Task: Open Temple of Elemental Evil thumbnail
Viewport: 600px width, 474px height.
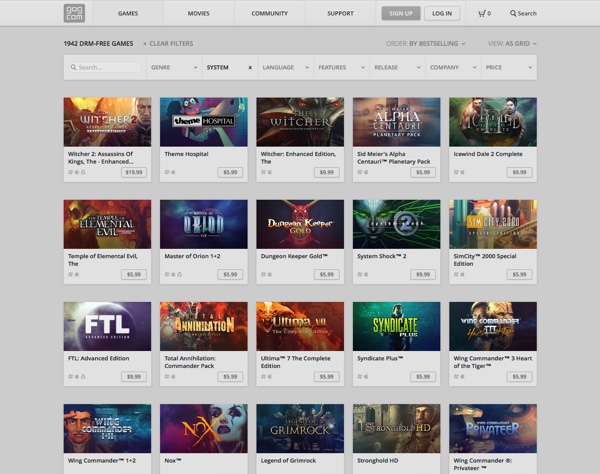Action: click(x=108, y=224)
